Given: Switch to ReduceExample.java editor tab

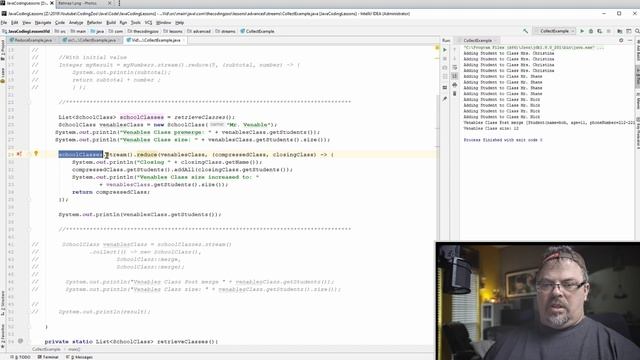Looking at the screenshot, I should coord(33,40).
